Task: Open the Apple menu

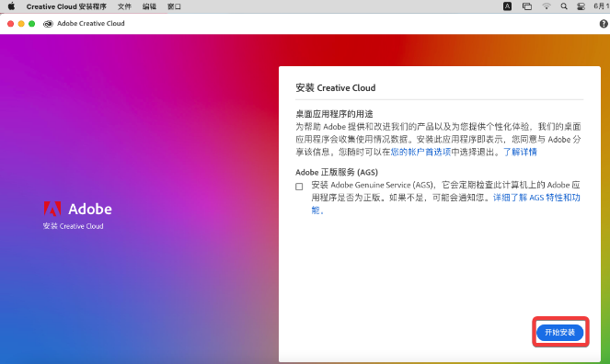Action: (x=11, y=6)
